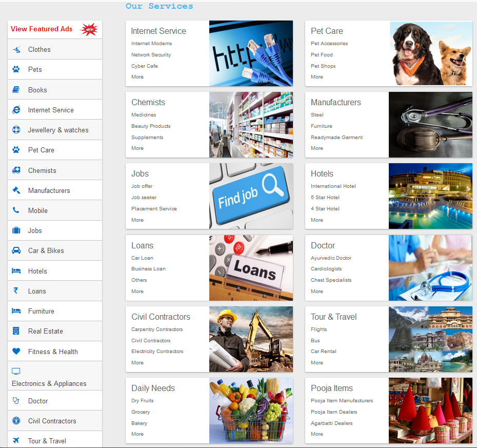Open View Featured Ads
This screenshot has width=477, height=448.
42,29
